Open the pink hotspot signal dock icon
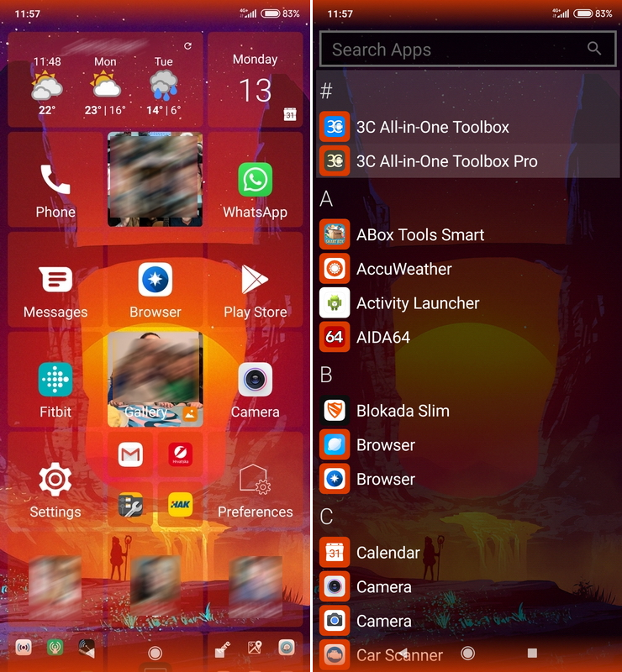The image size is (622, 672). point(24,647)
